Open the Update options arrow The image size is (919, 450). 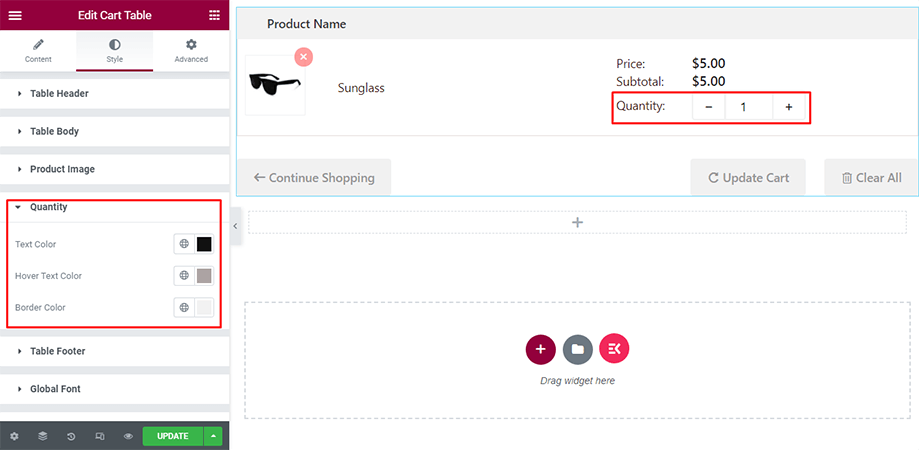click(x=213, y=436)
